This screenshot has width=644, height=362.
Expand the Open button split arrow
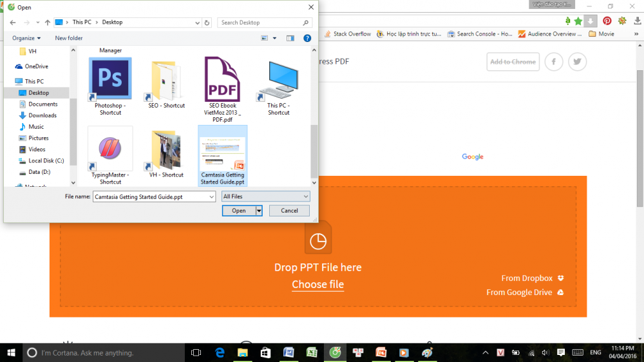tap(259, 211)
